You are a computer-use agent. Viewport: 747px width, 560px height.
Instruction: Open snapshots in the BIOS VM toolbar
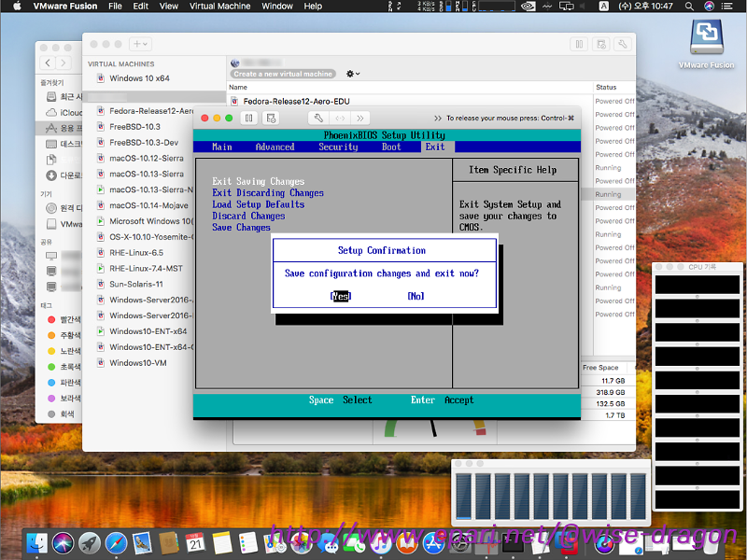click(271, 119)
